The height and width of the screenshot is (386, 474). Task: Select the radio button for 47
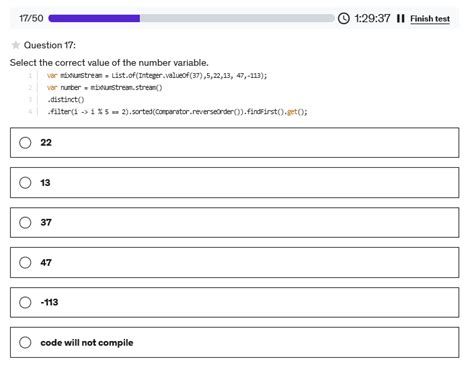[25, 262]
